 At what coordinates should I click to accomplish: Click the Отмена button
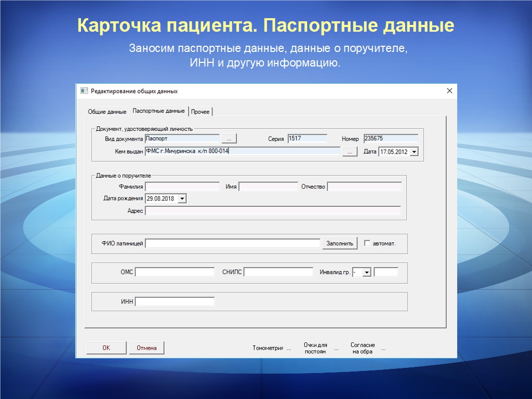pyautogui.click(x=147, y=348)
